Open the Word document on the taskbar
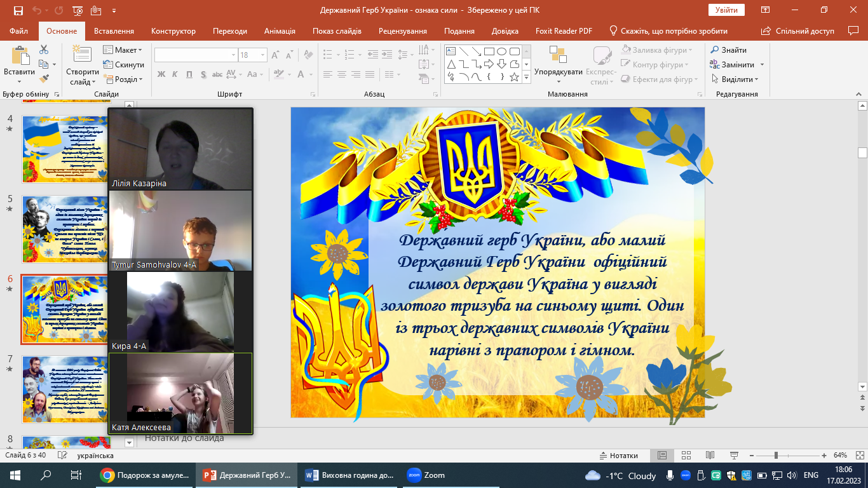The image size is (868, 488). click(349, 475)
